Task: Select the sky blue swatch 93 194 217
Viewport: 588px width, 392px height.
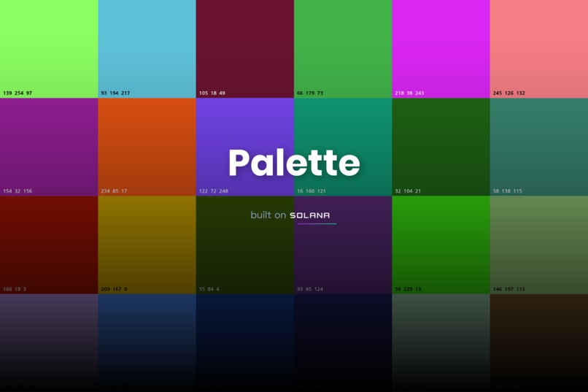Action: point(147,49)
